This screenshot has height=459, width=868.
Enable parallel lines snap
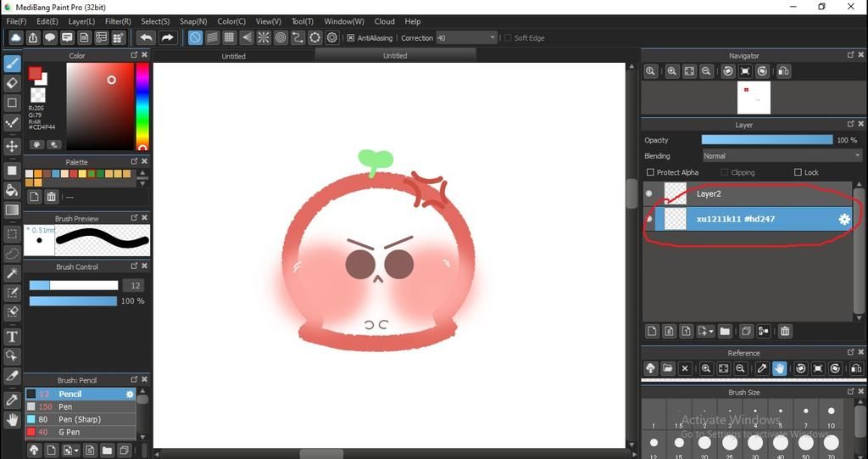(212, 37)
